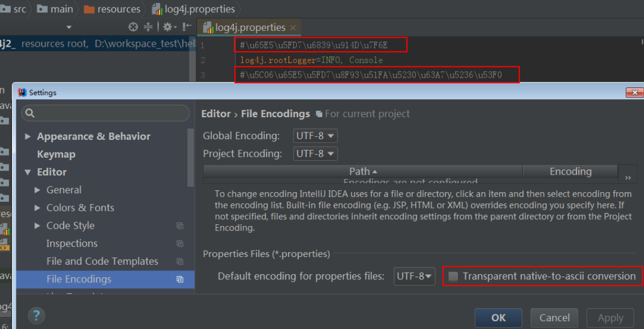This screenshot has height=329, width=644.
Task: Click the OK button
Action: pyautogui.click(x=498, y=318)
